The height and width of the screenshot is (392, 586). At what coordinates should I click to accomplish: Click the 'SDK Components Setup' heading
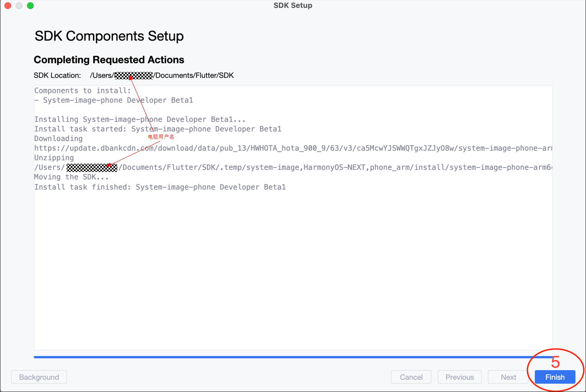[109, 36]
